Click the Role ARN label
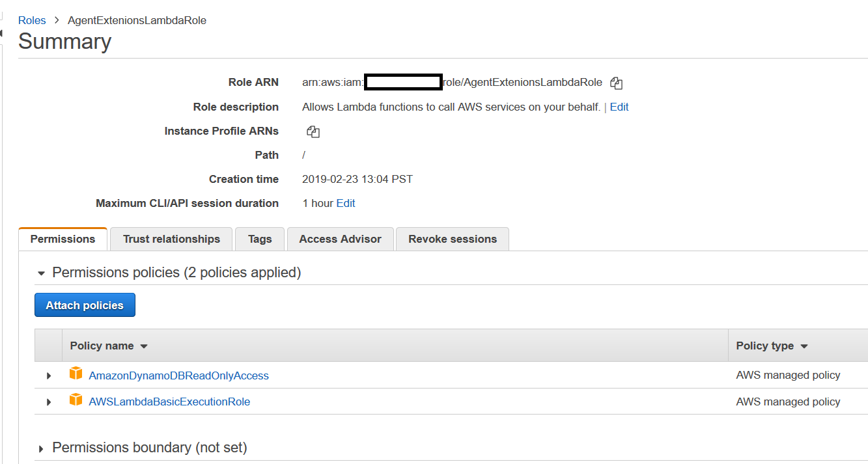Screen dimensions: 868x464 tap(253, 83)
